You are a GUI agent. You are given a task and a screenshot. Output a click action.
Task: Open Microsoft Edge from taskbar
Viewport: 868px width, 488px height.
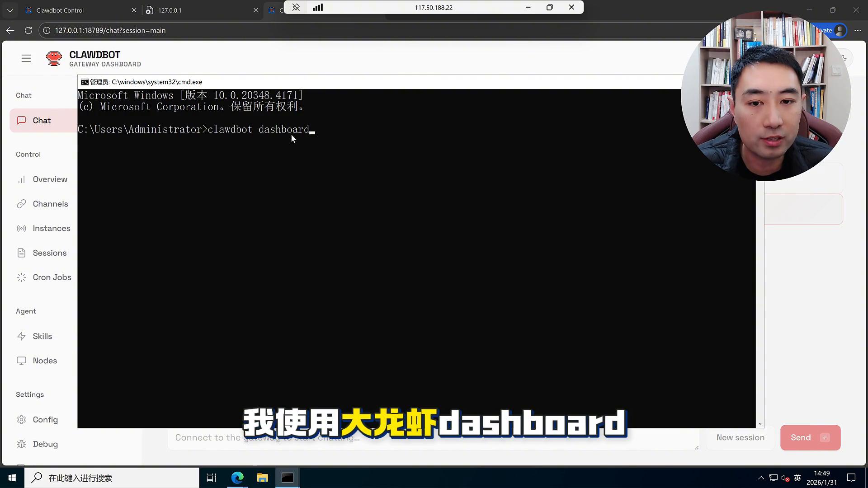[237, 478]
